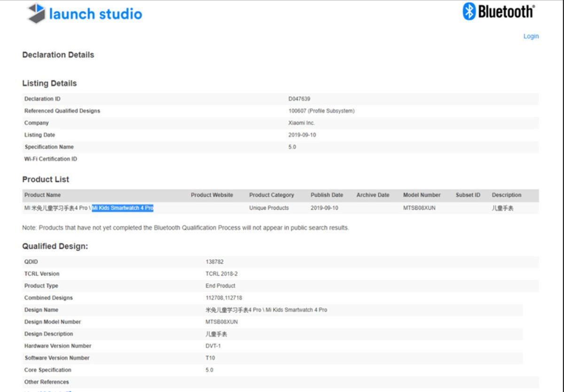
Task: Click the QDID value 138782
Action: pos(214,262)
